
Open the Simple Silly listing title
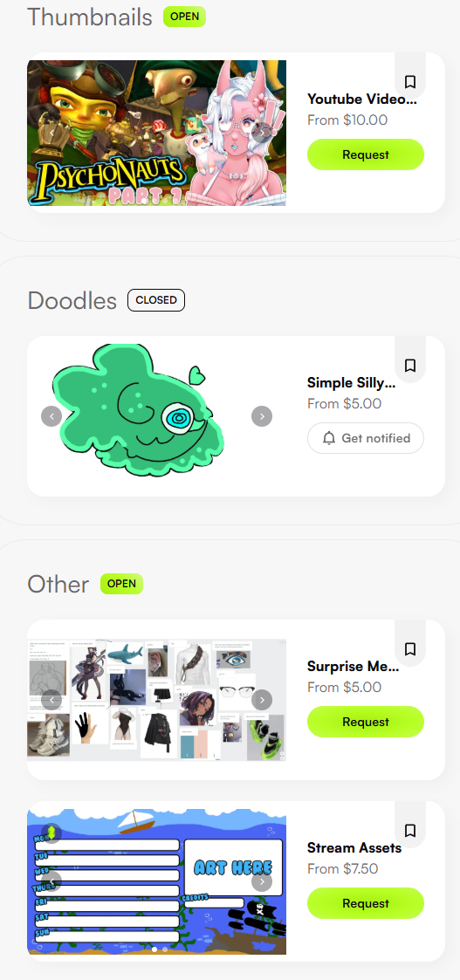click(351, 382)
